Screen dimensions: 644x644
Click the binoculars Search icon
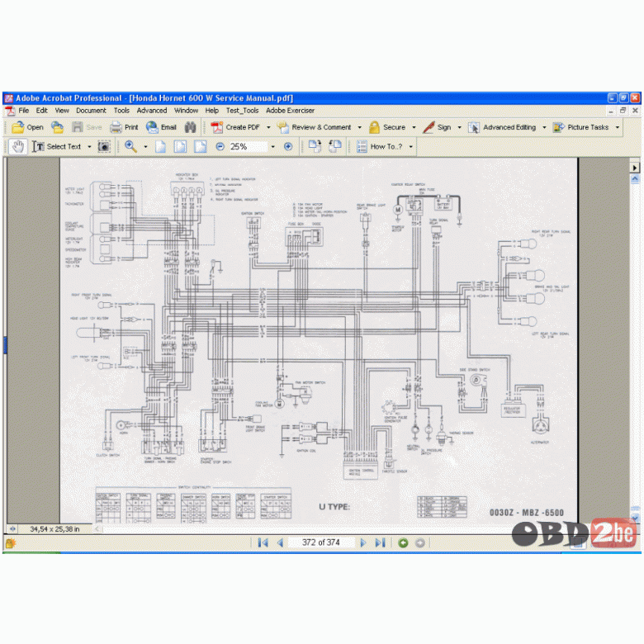tap(190, 127)
